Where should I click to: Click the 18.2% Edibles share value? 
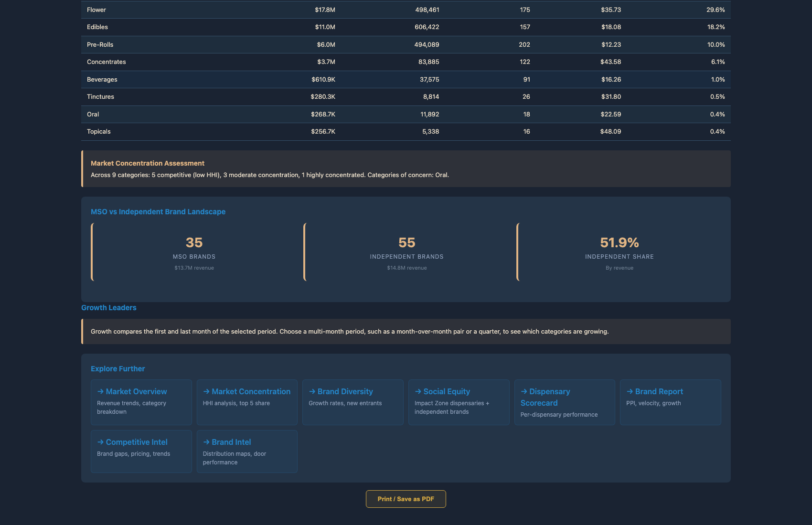716,27
